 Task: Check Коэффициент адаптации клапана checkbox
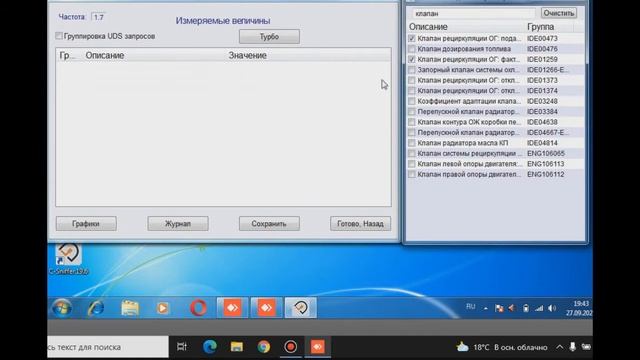tap(412, 101)
